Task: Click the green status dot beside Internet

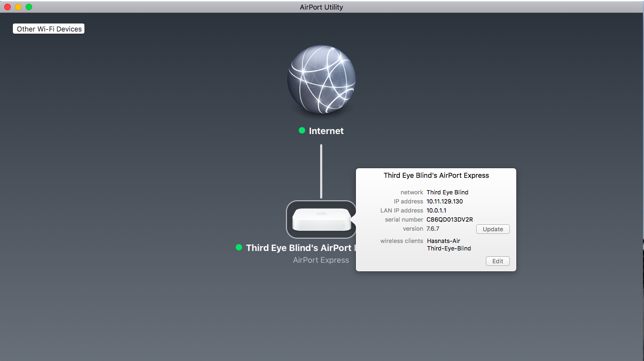Action: 302,130
